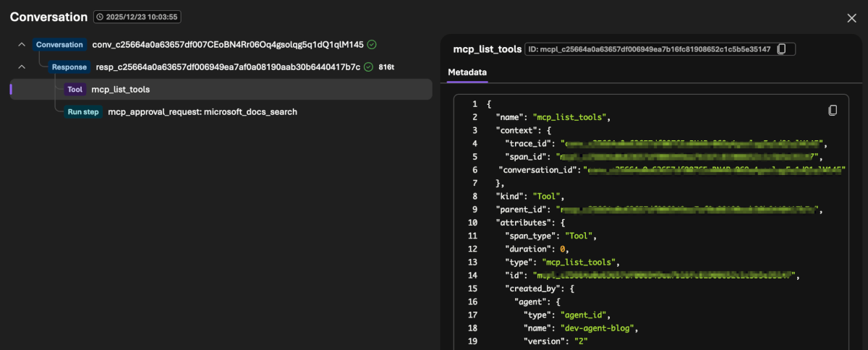Open the mcp_approval_request: microsoft_docs_search step
The image size is (868, 350).
(x=203, y=112)
